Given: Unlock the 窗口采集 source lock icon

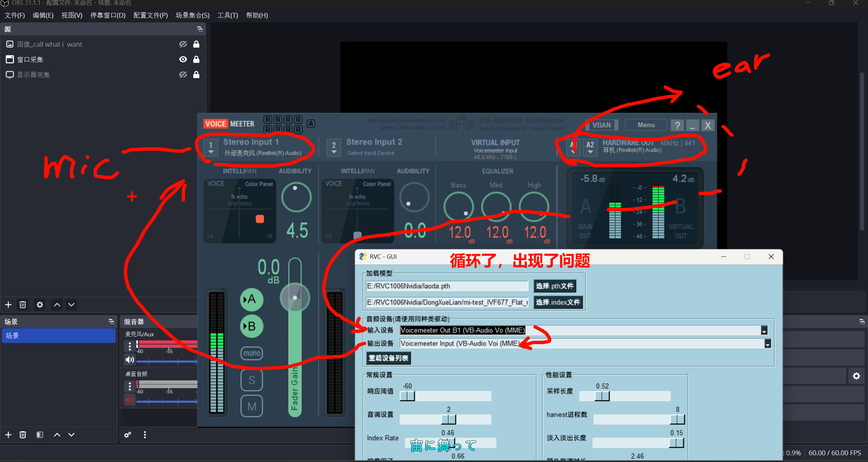Looking at the screenshot, I should tap(196, 60).
